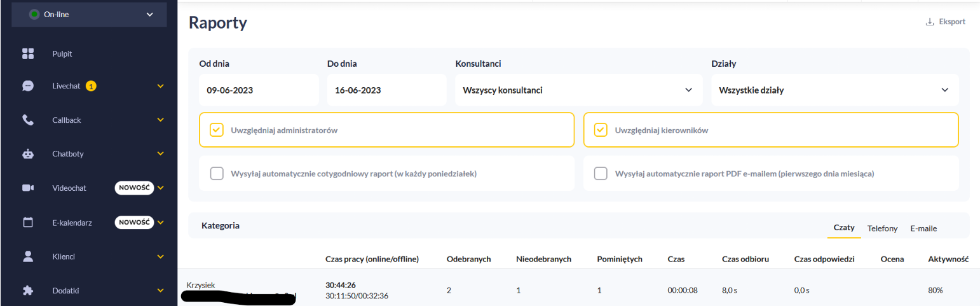Enable automatic weekly report checkbox

tap(217, 174)
